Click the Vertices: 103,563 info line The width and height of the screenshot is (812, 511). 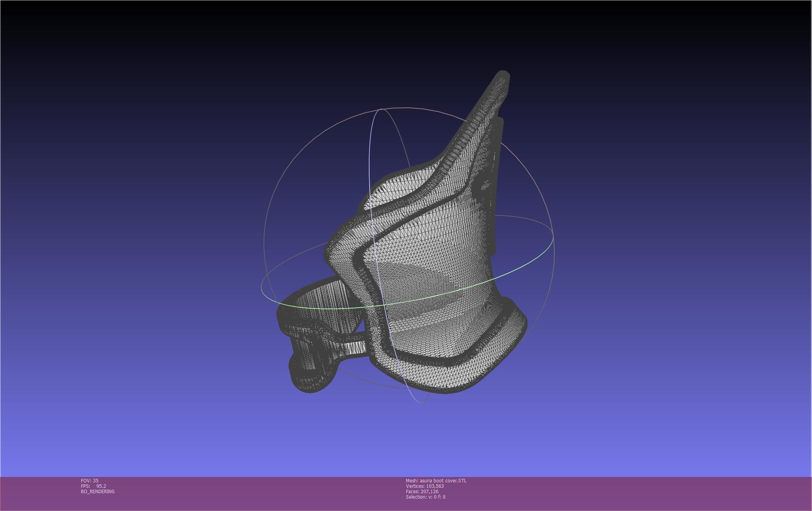[425, 486]
